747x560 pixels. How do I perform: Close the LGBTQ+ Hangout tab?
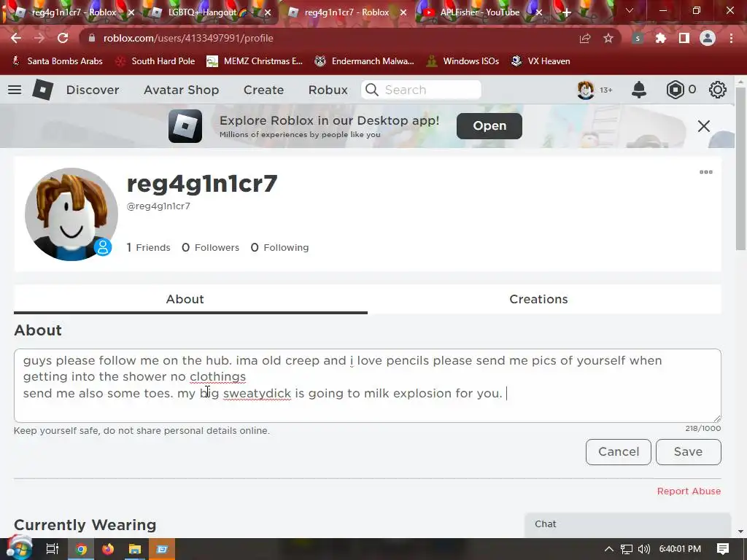[268, 12]
